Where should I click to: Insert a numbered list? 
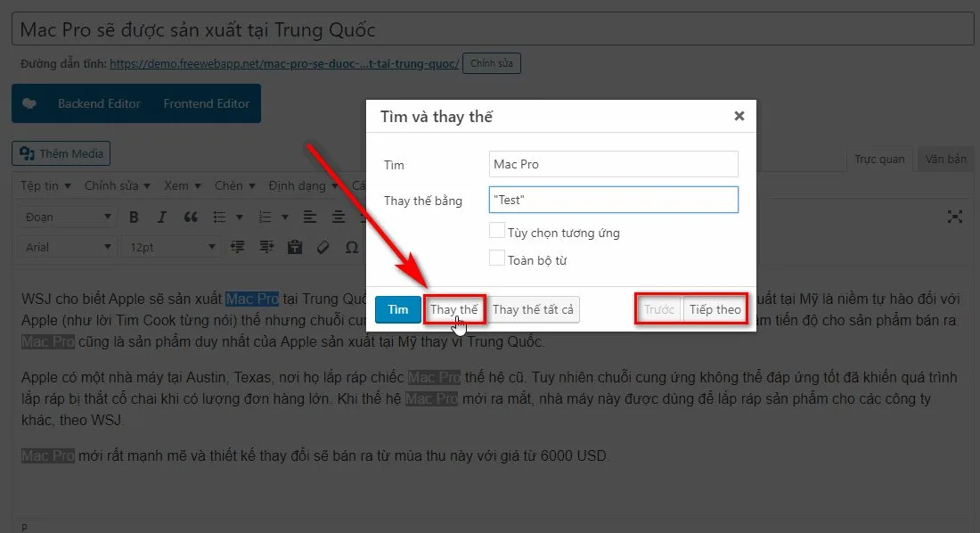point(265,217)
